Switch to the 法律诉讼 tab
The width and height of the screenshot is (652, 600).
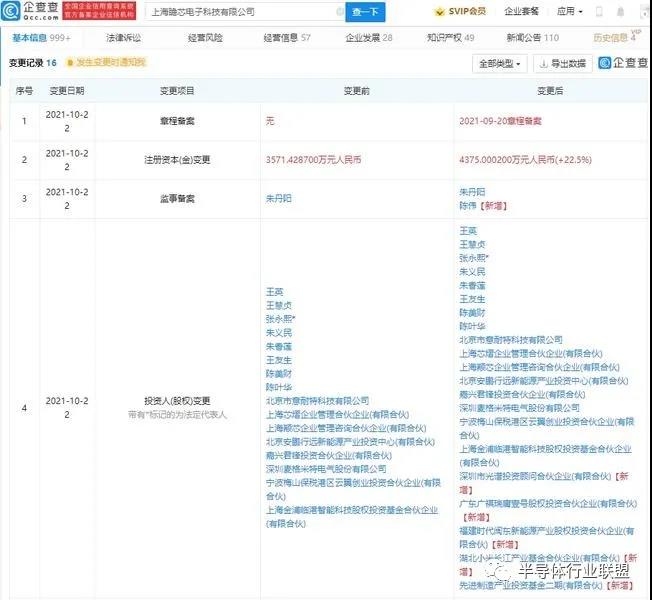coord(123,37)
